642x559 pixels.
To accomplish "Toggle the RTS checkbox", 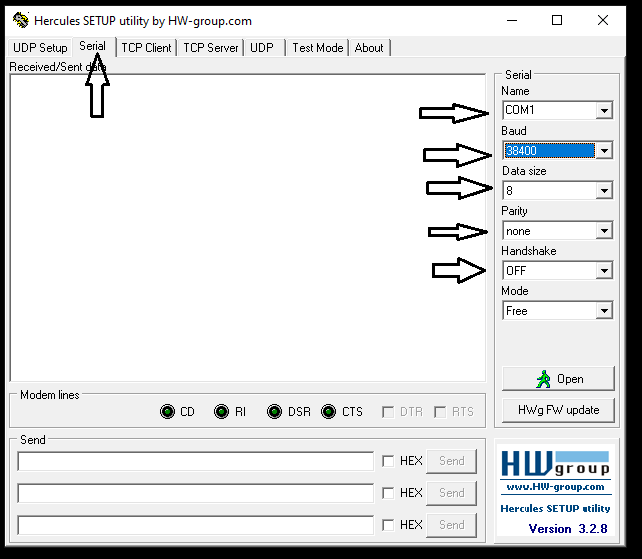I will [x=440, y=412].
